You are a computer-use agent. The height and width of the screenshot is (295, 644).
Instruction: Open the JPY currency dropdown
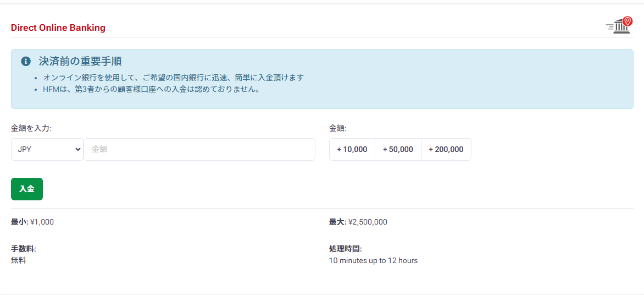click(x=47, y=149)
